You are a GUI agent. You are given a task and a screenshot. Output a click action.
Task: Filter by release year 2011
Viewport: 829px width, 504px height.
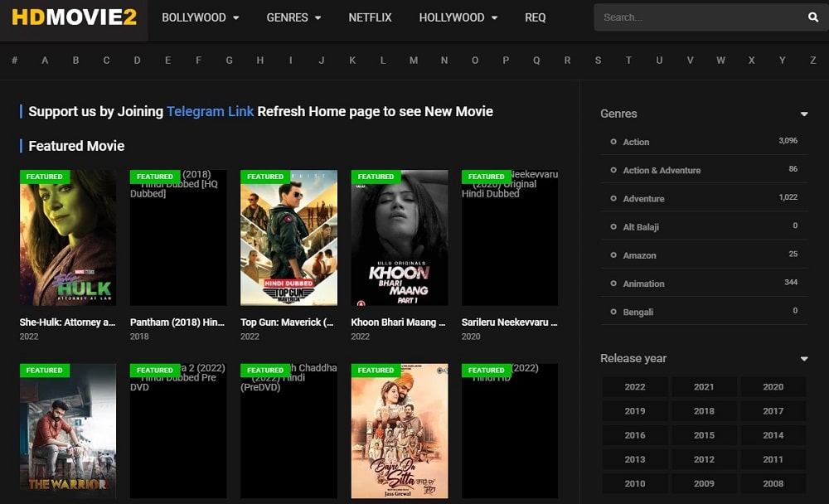[773, 459]
